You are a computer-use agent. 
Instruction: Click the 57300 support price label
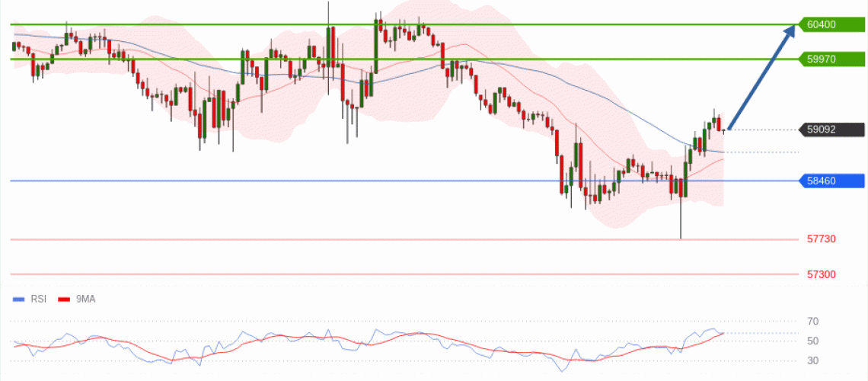pyautogui.click(x=822, y=274)
